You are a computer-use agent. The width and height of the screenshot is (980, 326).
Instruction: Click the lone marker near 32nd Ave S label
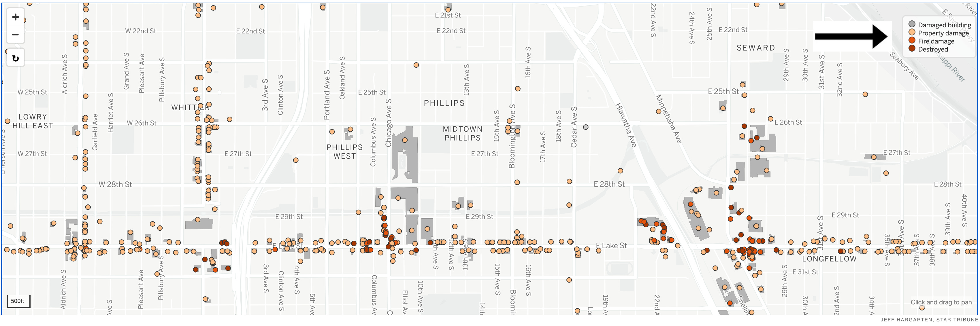tap(865, 94)
